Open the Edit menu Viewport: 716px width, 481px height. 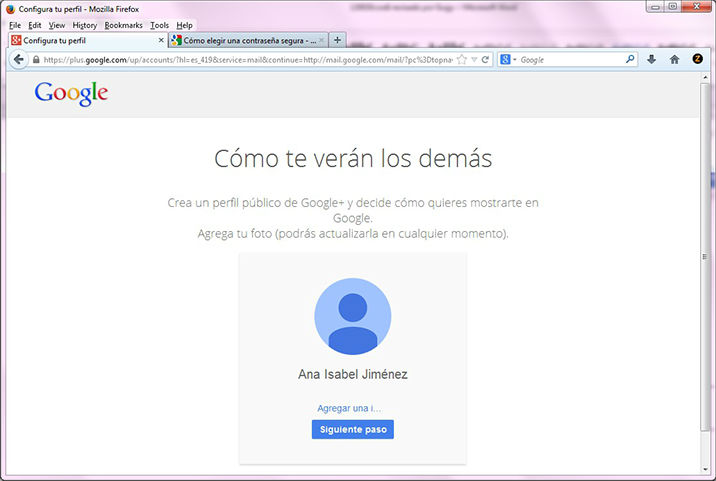[35, 25]
